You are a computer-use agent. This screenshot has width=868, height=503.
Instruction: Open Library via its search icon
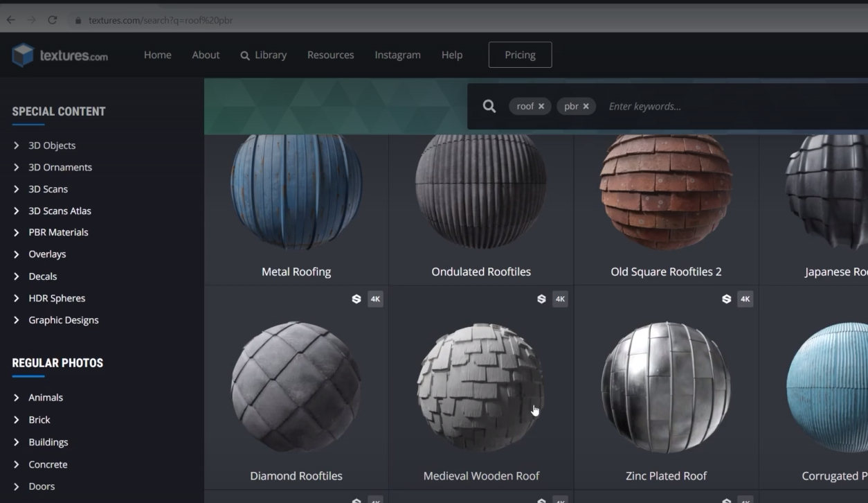[x=245, y=55]
